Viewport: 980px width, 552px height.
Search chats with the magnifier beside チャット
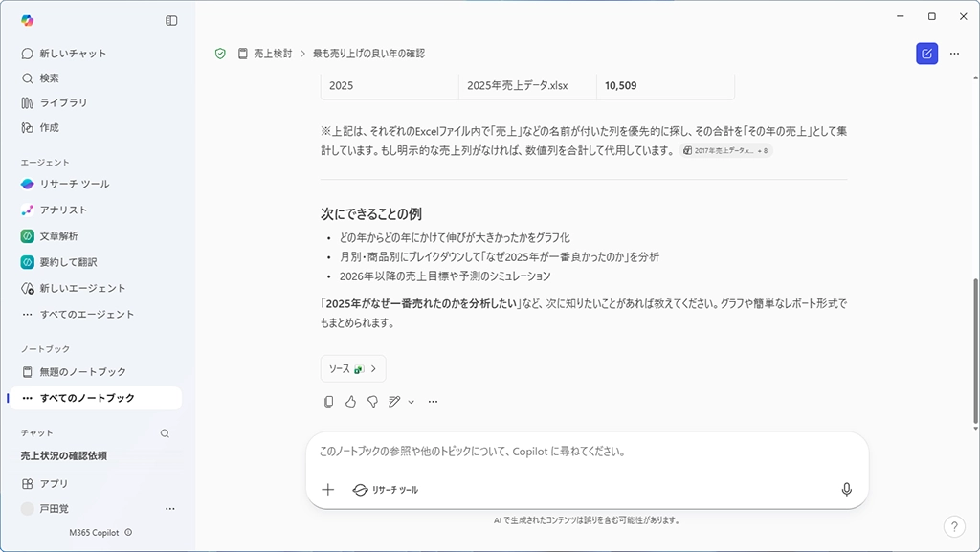(165, 433)
